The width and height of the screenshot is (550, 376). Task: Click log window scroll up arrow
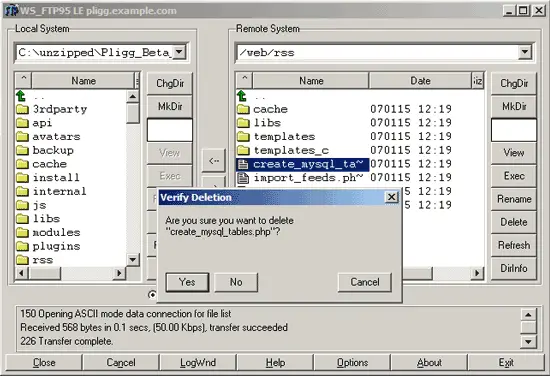coord(528,315)
